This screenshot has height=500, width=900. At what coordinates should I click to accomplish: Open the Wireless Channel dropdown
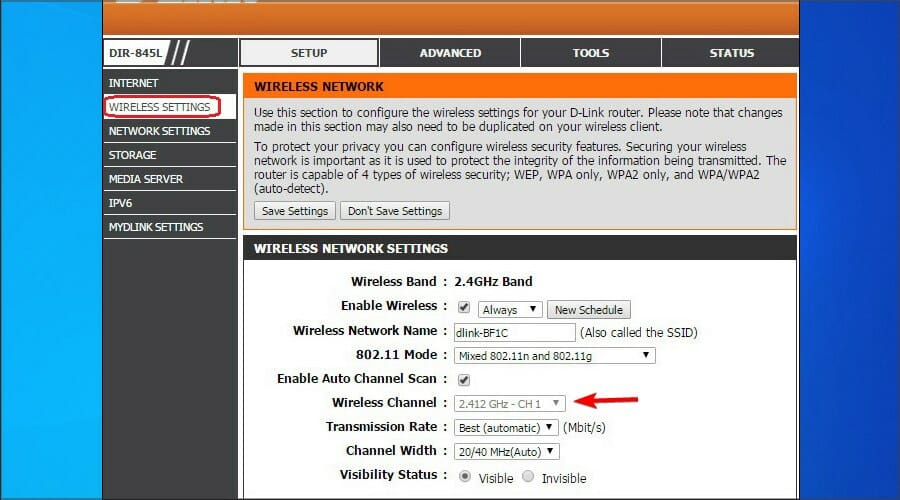point(510,404)
